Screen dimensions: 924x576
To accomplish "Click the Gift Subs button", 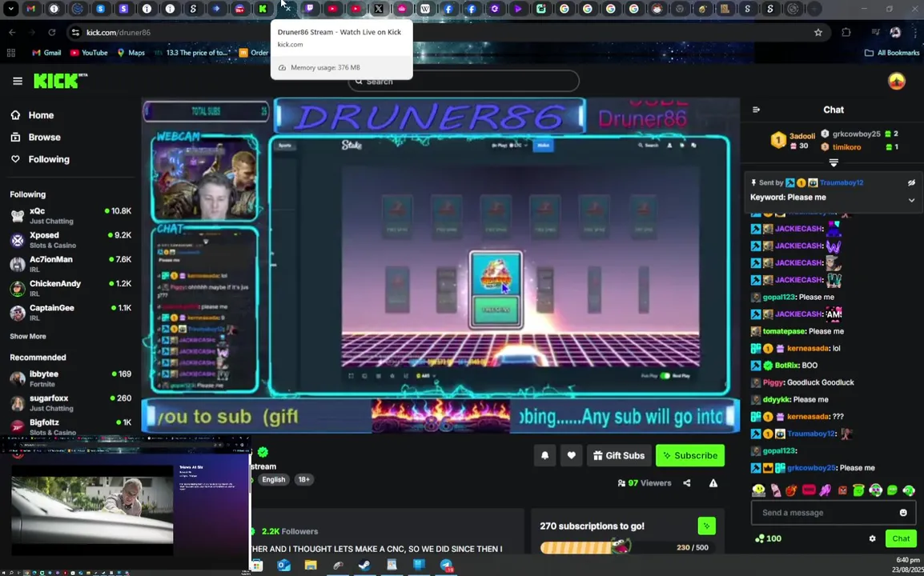I will coord(619,455).
